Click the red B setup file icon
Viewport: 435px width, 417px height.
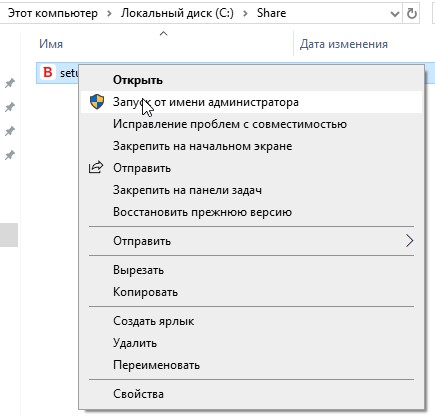(48, 72)
